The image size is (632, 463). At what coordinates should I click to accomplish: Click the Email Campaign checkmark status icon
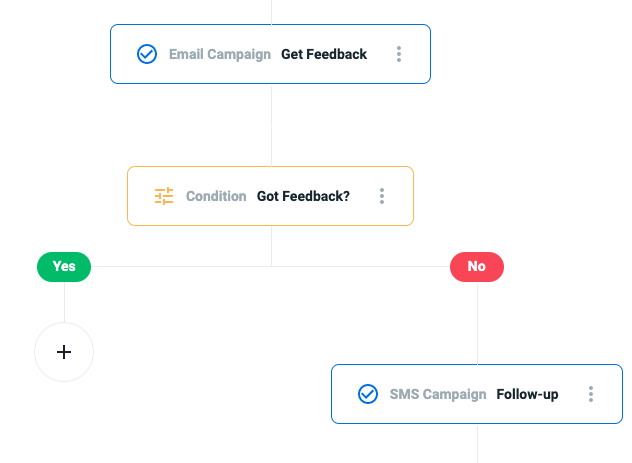coord(147,54)
